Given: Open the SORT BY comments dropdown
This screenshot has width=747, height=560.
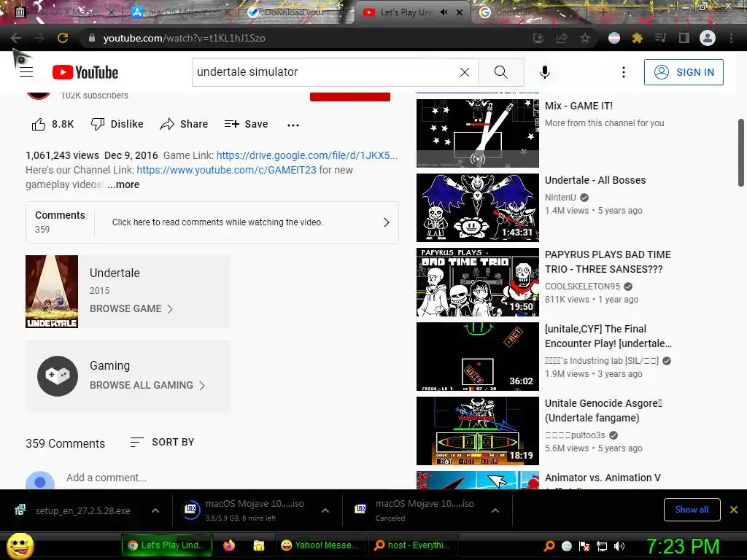Looking at the screenshot, I should [x=163, y=443].
